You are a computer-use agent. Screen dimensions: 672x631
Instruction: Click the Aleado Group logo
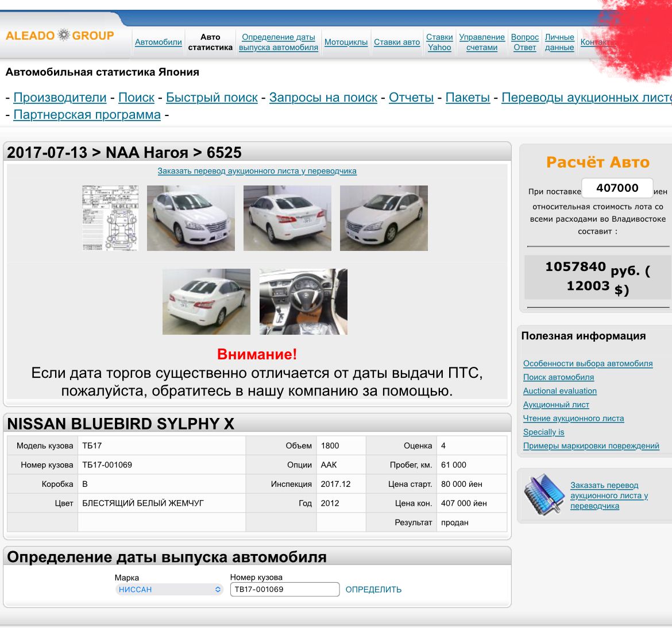[x=60, y=36]
